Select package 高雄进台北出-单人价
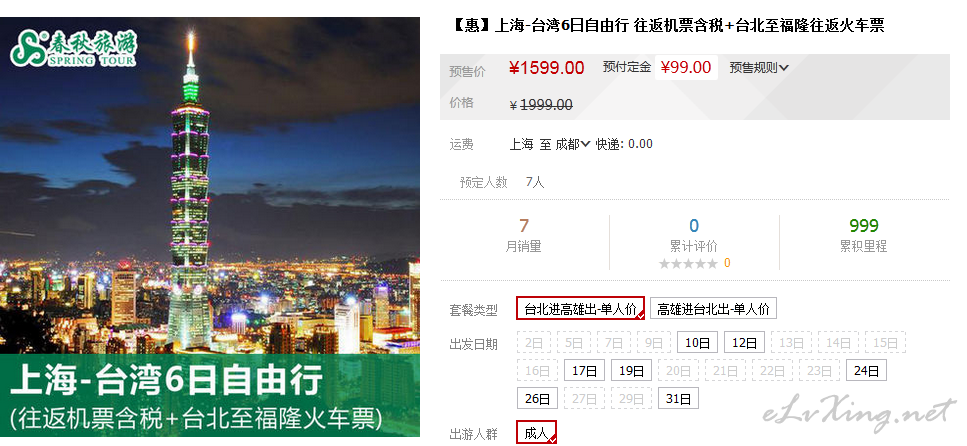Screen dimensions: 967x446 pyautogui.click(x=713, y=308)
